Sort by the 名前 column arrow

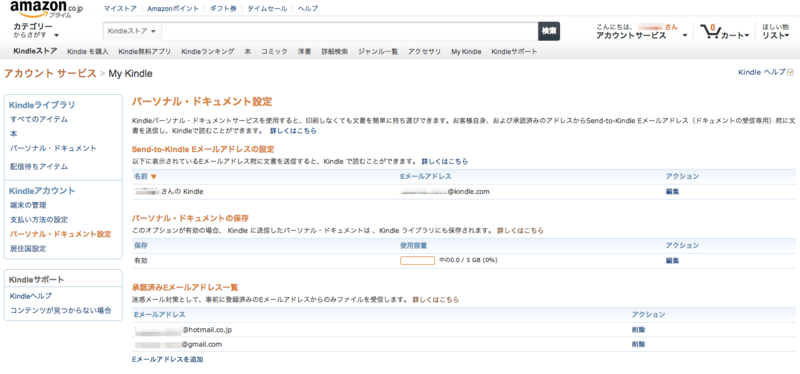(154, 177)
